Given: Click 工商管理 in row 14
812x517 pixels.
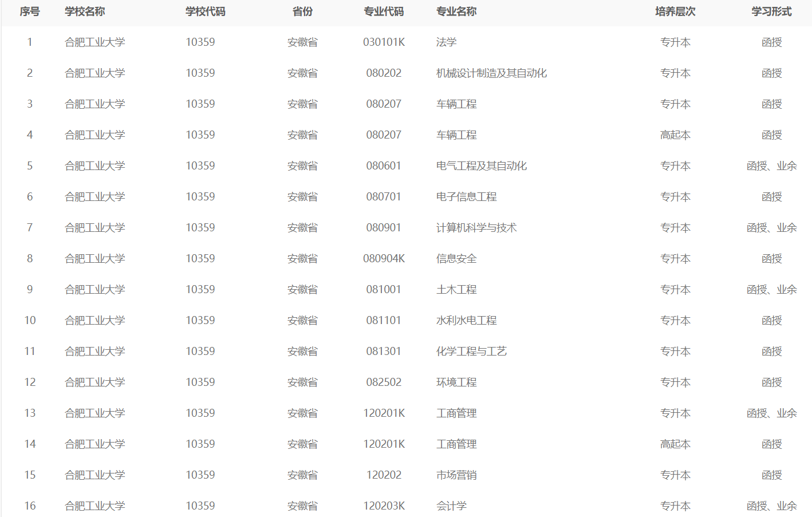Looking at the screenshot, I should coord(456,444).
